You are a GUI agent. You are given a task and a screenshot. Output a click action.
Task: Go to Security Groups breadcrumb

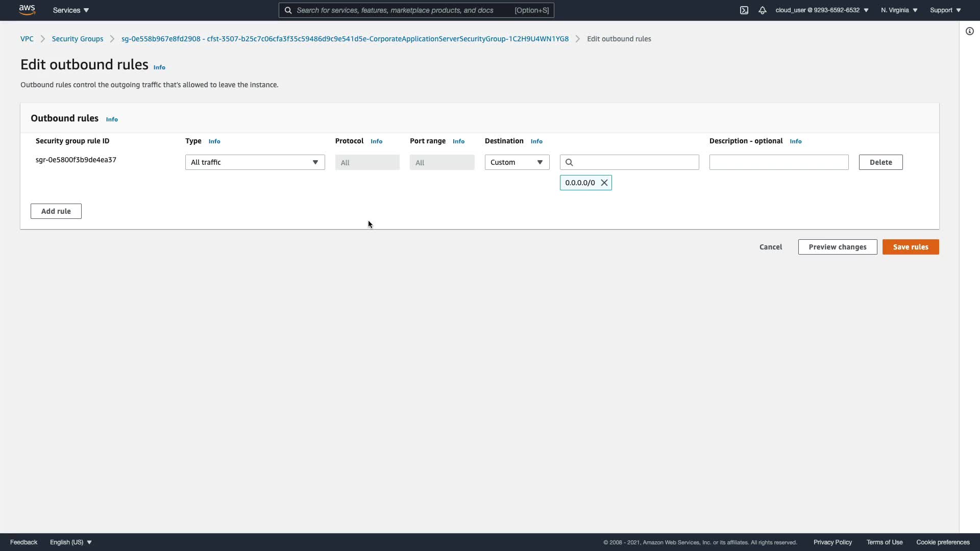click(78, 39)
